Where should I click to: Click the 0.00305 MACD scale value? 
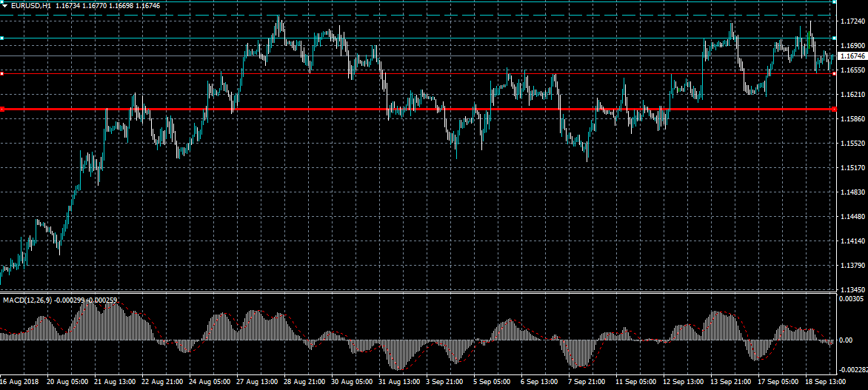pyautogui.click(x=852, y=299)
